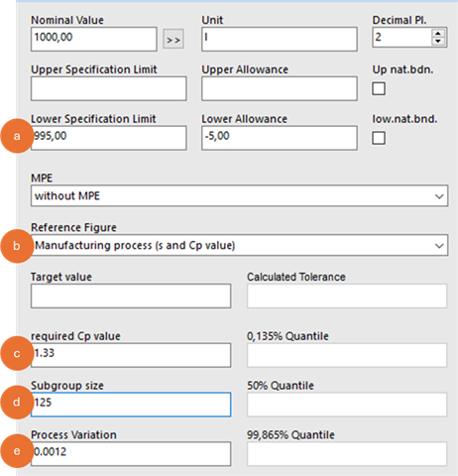458x476 pixels.
Task: Click the >> button beside Nominal Value
Action: [173, 40]
